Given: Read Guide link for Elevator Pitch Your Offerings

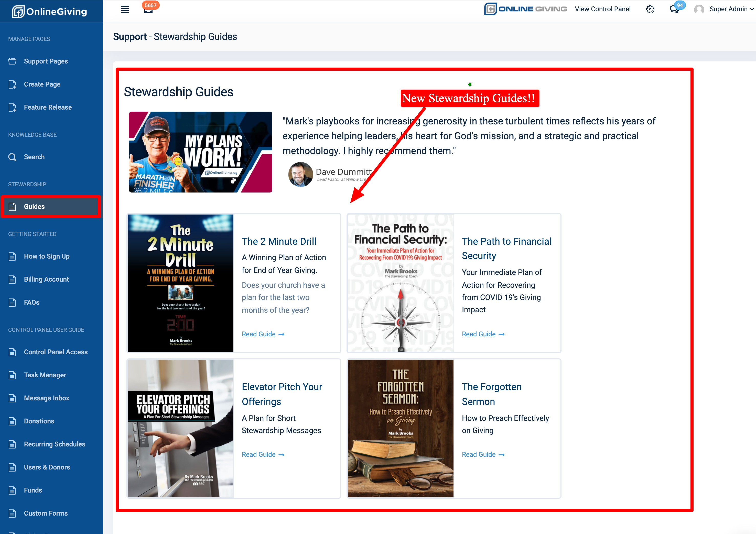Looking at the screenshot, I should 263,454.
